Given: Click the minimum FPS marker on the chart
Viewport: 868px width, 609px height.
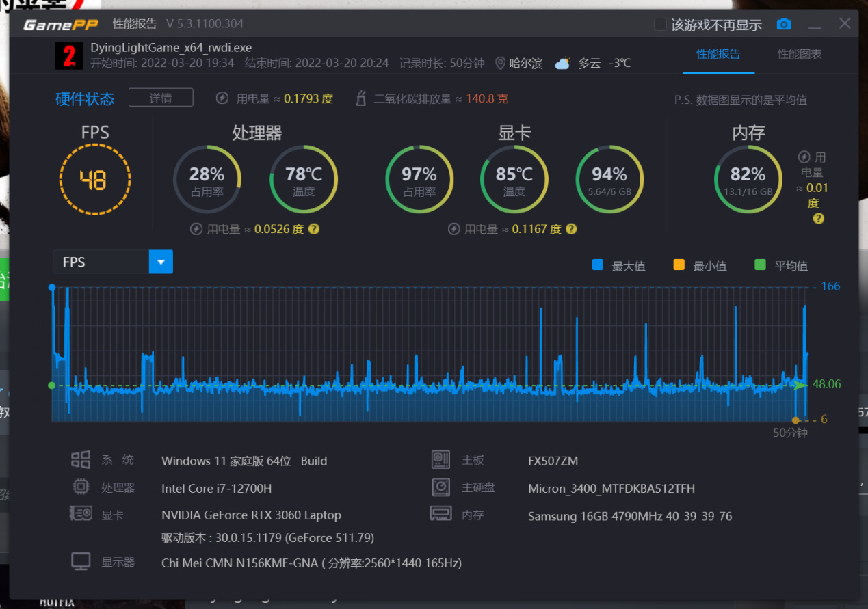Looking at the screenshot, I should (x=795, y=420).
